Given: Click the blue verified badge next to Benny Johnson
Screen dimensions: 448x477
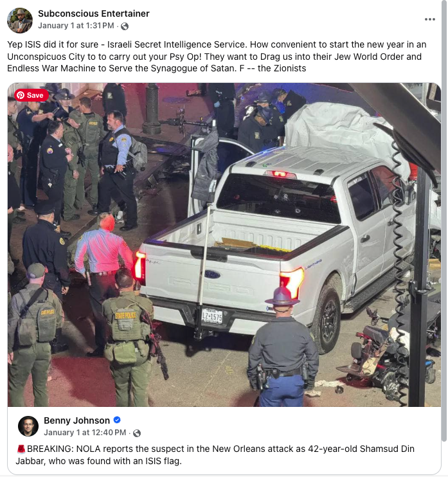Looking at the screenshot, I should [117, 420].
